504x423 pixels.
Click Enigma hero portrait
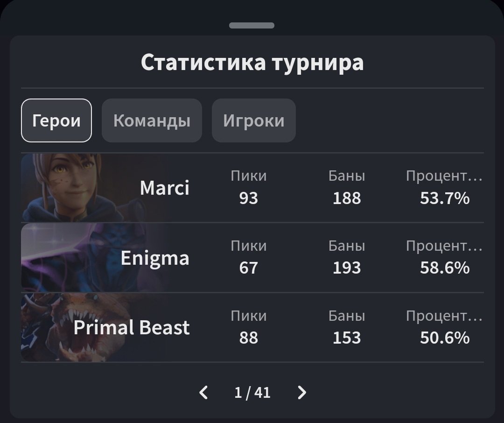point(61,258)
